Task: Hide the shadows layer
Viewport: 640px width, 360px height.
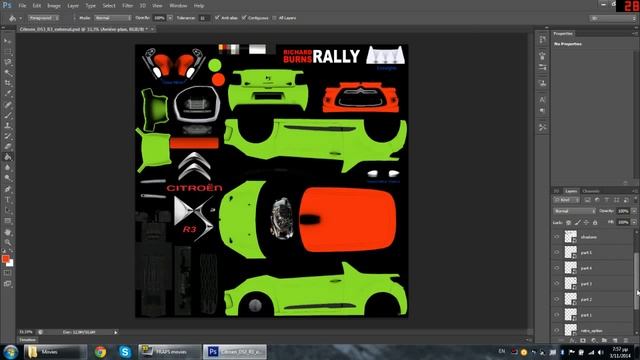Action: click(x=557, y=237)
